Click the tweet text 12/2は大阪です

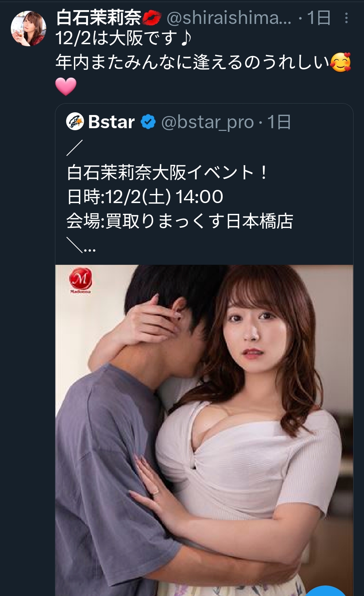coord(117,38)
